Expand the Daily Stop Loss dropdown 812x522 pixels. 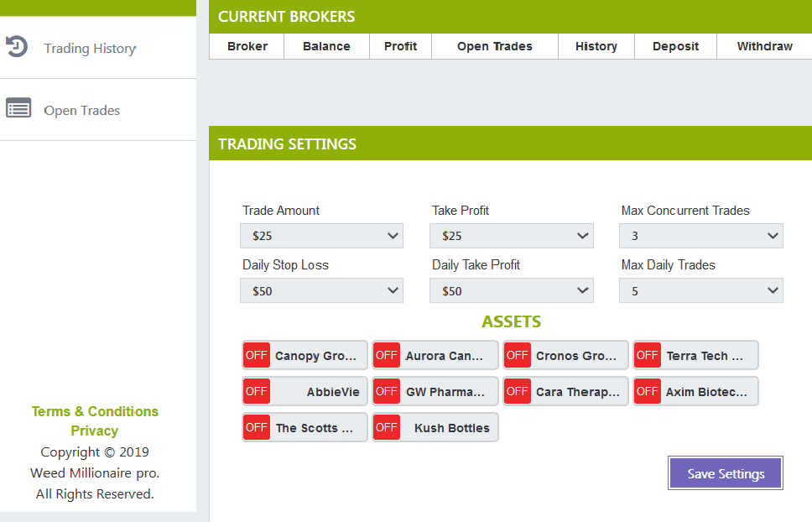(321, 290)
